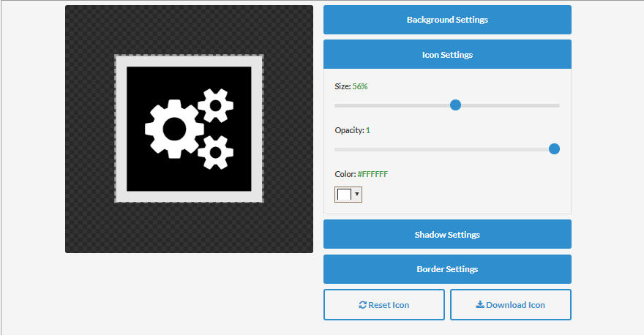Click the green 56% size value
The height and width of the screenshot is (335, 644).
[360, 86]
